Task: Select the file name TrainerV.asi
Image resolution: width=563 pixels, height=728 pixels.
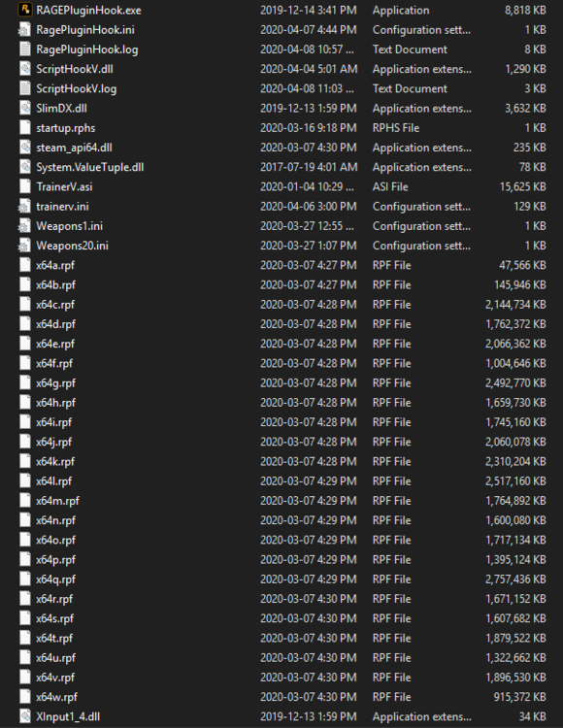Action: click(x=64, y=186)
